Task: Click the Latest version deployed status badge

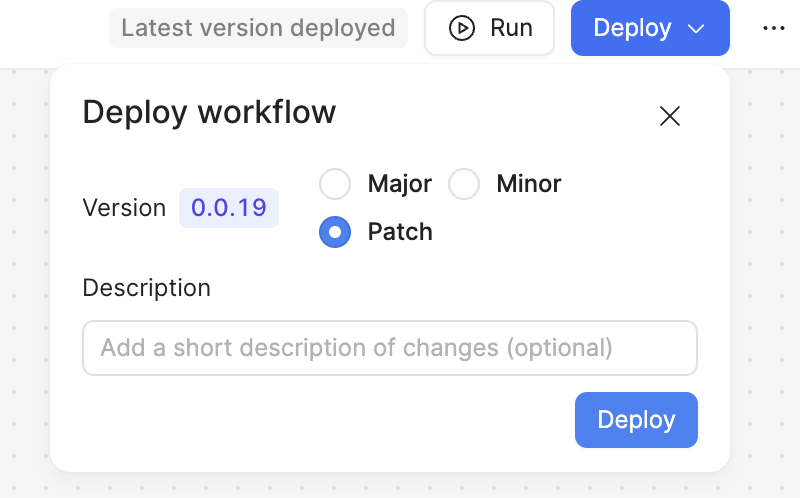Action: click(x=258, y=28)
